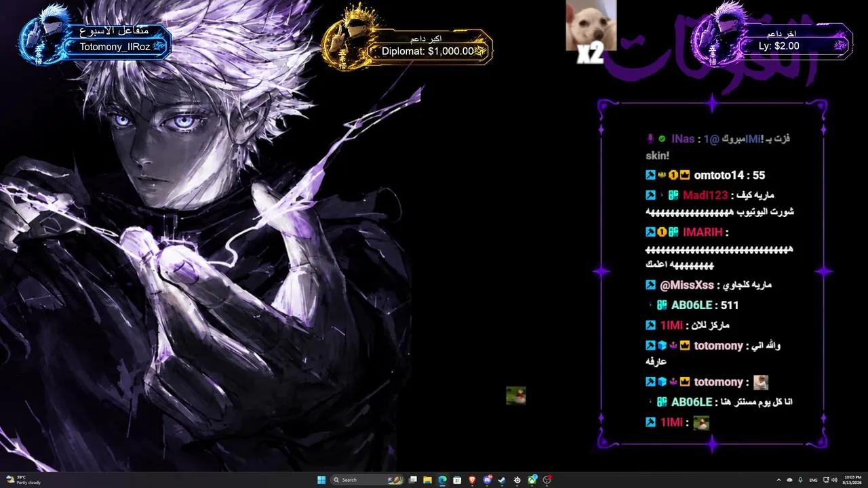This screenshot has height=488, width=868.
Task: Show hidden system tray icons
Action: (x=779, y=480)
